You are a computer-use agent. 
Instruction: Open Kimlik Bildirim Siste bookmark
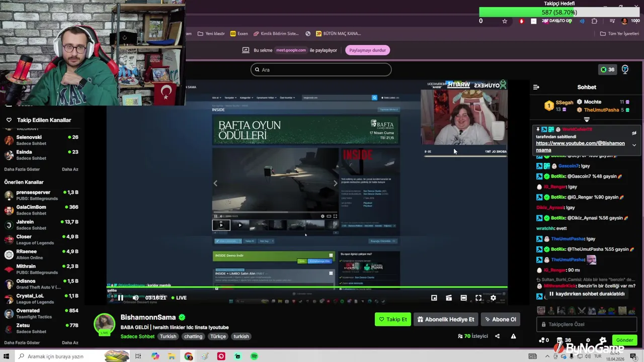coord(276,34)
